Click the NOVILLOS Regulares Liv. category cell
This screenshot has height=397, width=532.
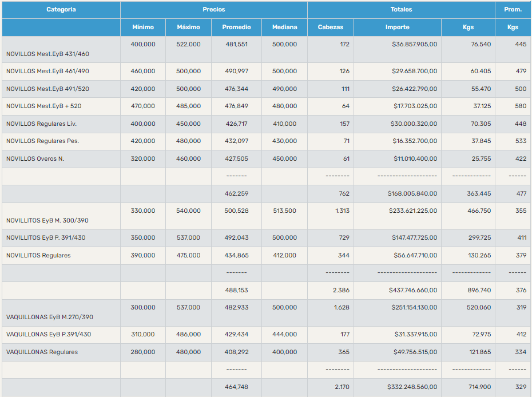(x=41, y=124)
